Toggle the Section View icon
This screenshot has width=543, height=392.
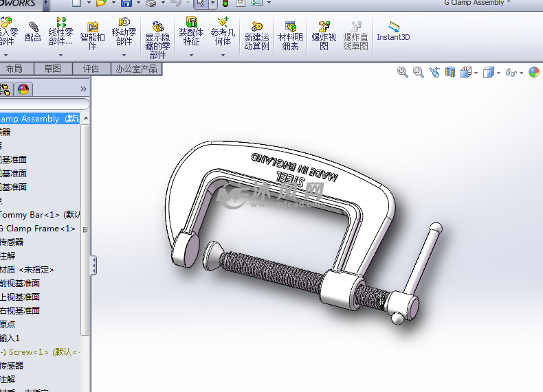coord(450,72)
